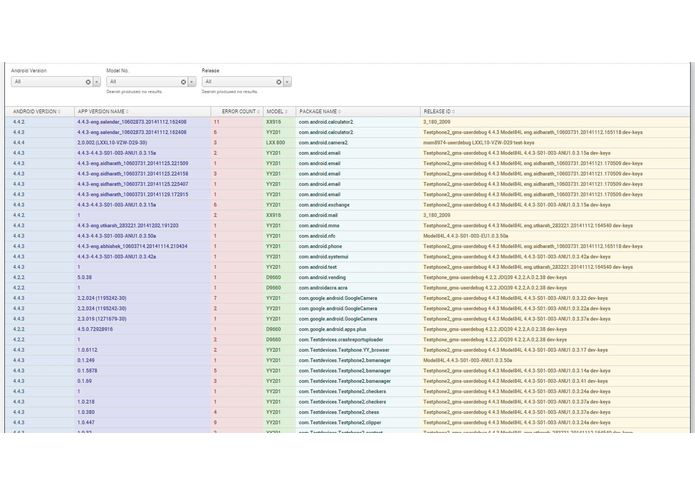Click the abhishek_10603714 app version cell
695x494 pixels.
pyautogui.click(x=143, y=246)
